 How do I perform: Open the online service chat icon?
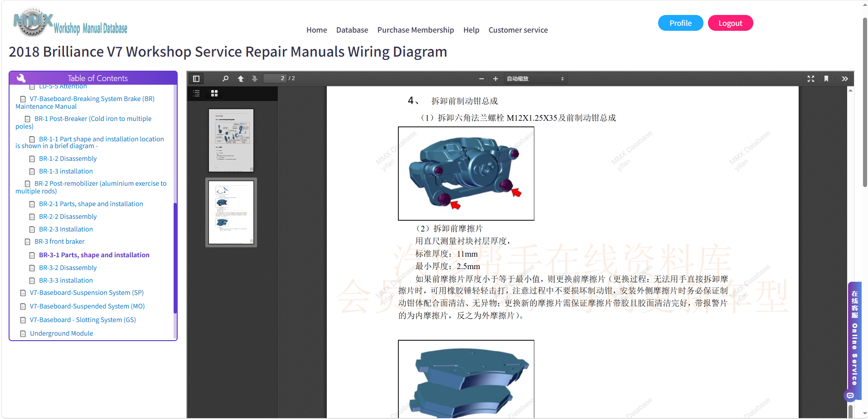click(x=850, y=395)
